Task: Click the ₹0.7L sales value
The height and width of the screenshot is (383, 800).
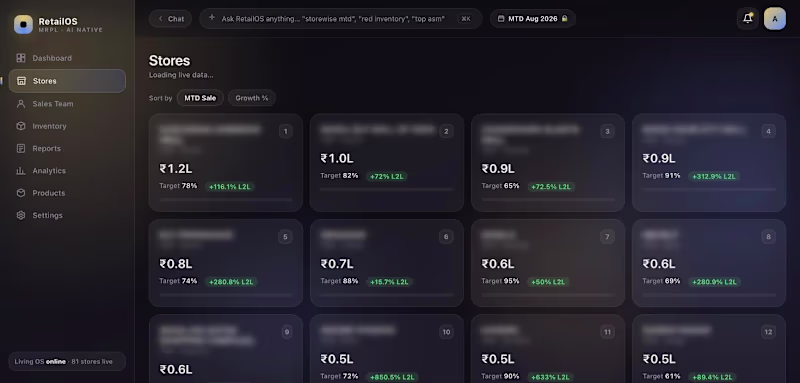Action: (337, 264)
